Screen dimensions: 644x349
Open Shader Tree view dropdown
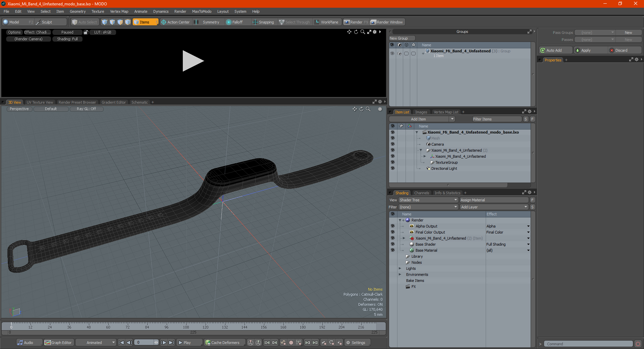pyautogui.click(x=428, y=200)
